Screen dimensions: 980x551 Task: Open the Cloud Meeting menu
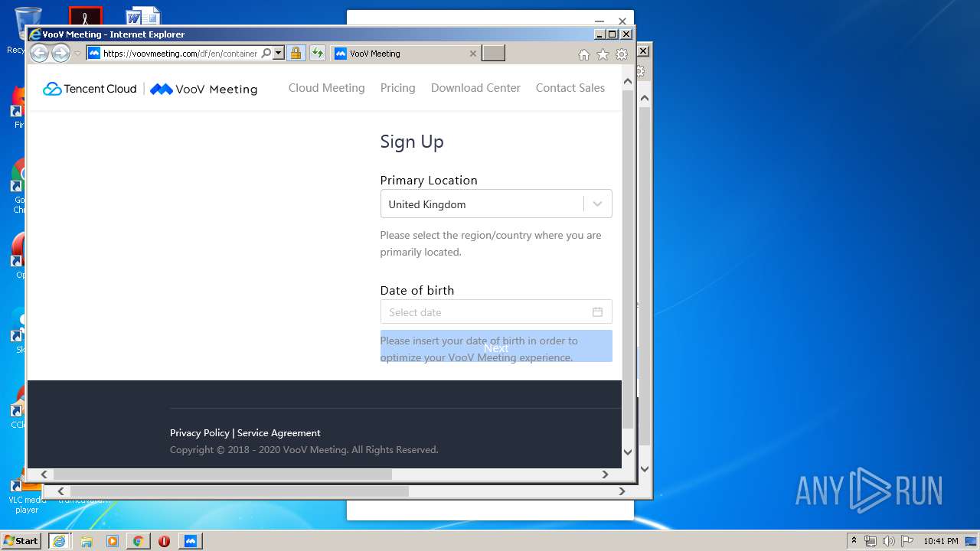327,88
